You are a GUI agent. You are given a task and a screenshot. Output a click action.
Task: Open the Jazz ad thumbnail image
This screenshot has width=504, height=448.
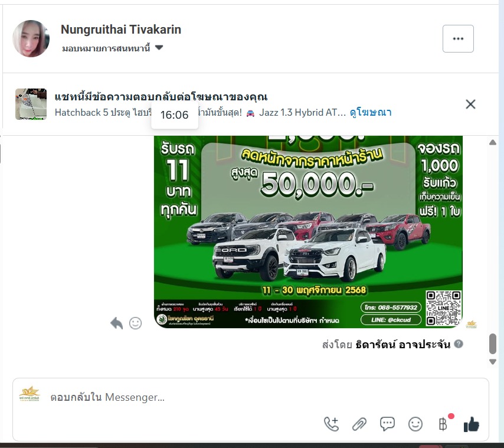tap(31, 104)
